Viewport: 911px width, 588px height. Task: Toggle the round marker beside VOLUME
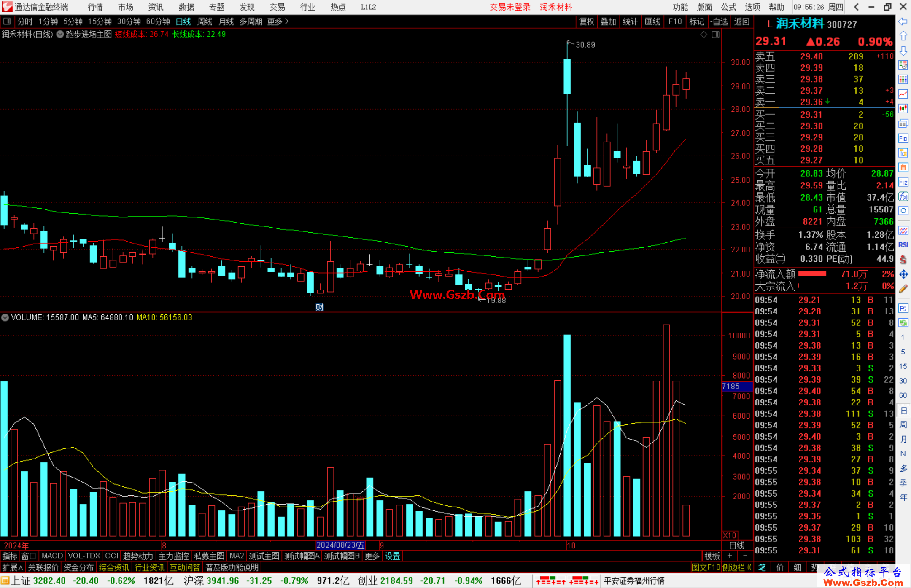[5, 317]
